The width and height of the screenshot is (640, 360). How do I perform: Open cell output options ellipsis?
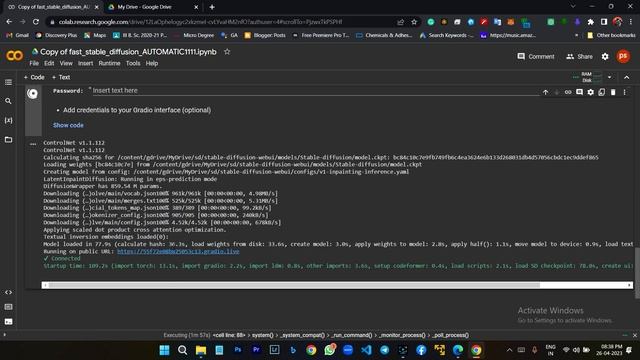pos(33,144)
